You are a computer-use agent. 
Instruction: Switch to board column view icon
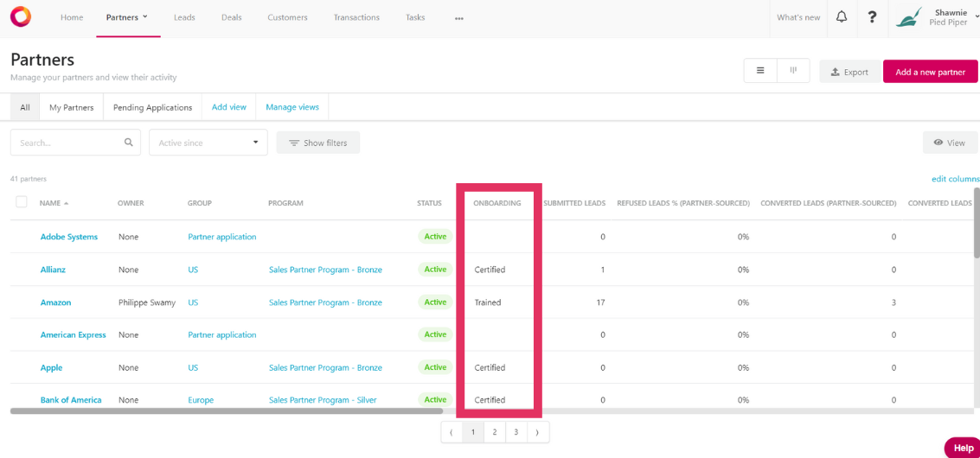[x=794, y=71]
